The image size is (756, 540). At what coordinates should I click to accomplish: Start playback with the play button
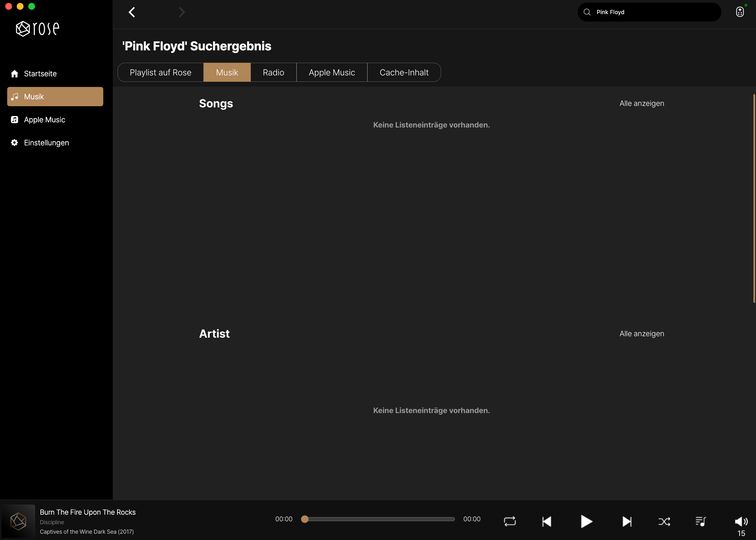[x=587, y=521]
